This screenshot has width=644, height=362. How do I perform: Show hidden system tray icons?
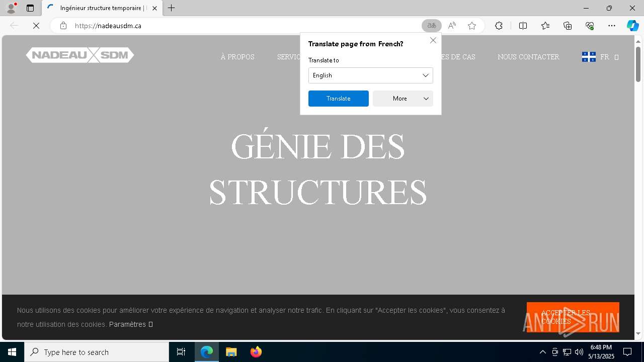pyautogui.click(x=542, y=352)
